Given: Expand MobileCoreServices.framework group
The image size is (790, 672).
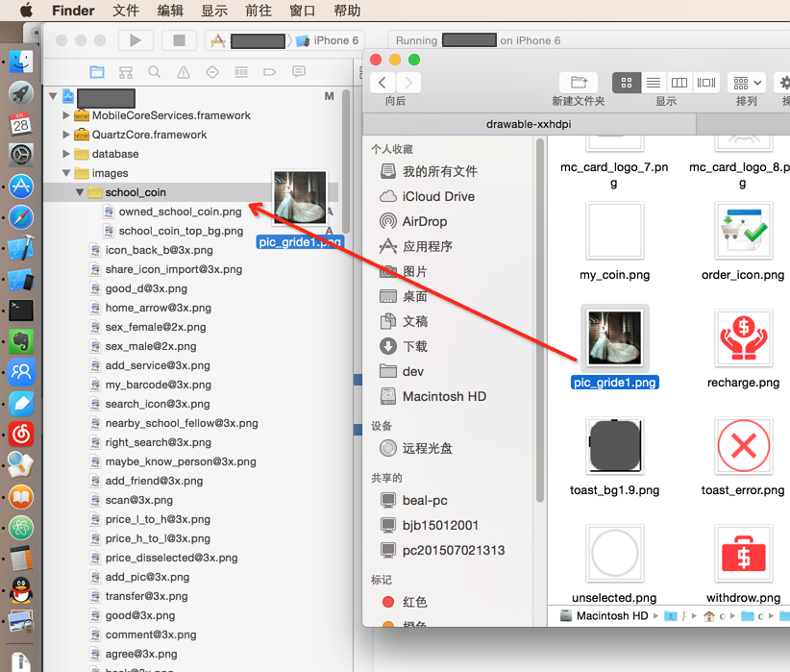Looking at the screenshot, I should click(65, 115).
